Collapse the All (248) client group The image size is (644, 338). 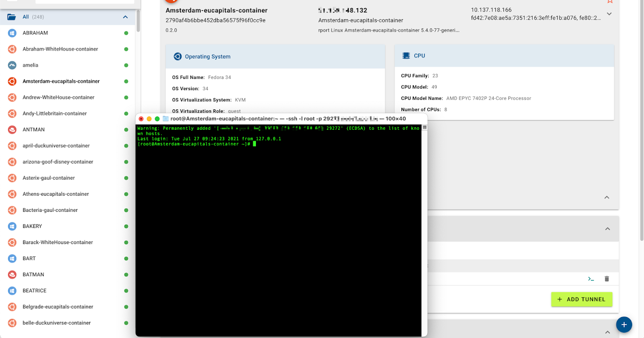pos(125,17)
